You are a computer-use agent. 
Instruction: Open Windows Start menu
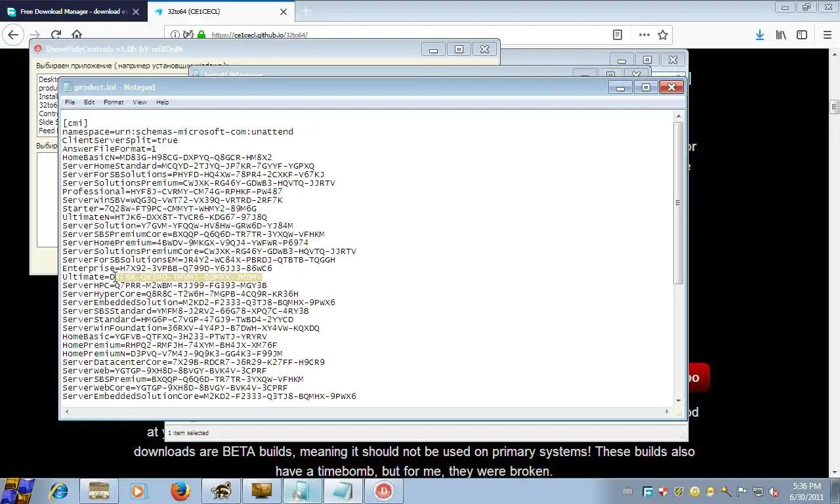pyautogui.click(x=18, y=490)
